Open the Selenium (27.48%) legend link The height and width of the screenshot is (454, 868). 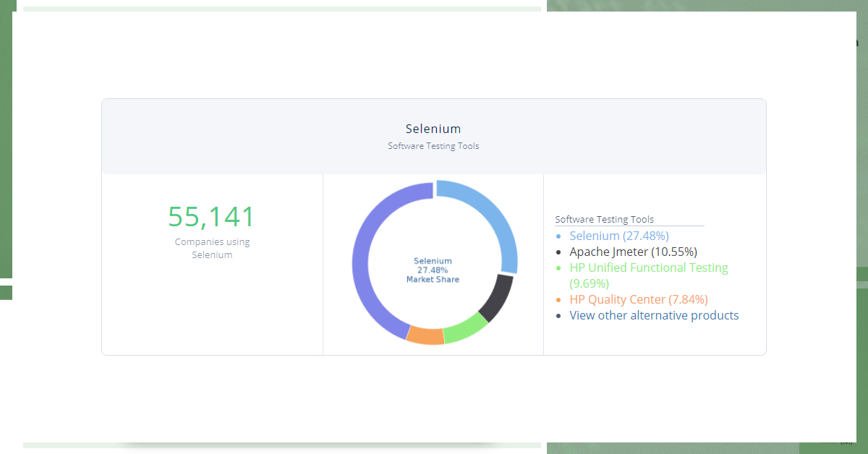point(619,236)
